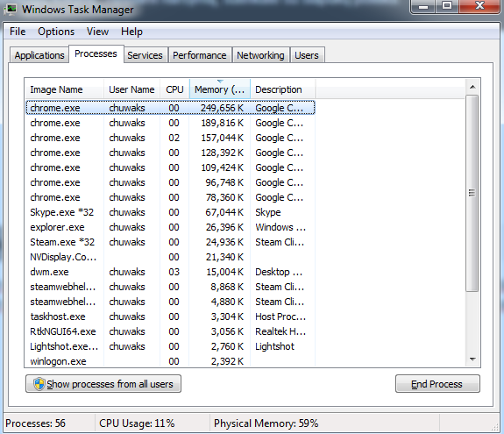Switch to the Performance tab

pyautogui.click(x=200, y=55)
